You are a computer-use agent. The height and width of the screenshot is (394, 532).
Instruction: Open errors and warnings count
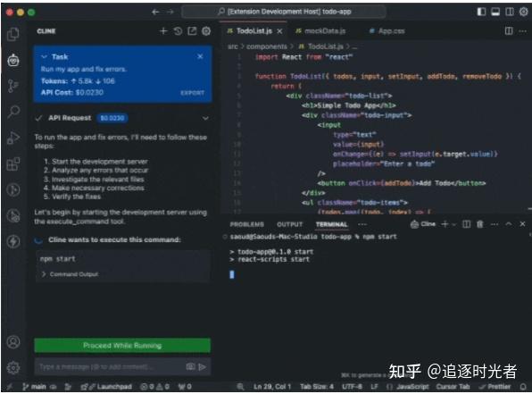click(154, 387)
